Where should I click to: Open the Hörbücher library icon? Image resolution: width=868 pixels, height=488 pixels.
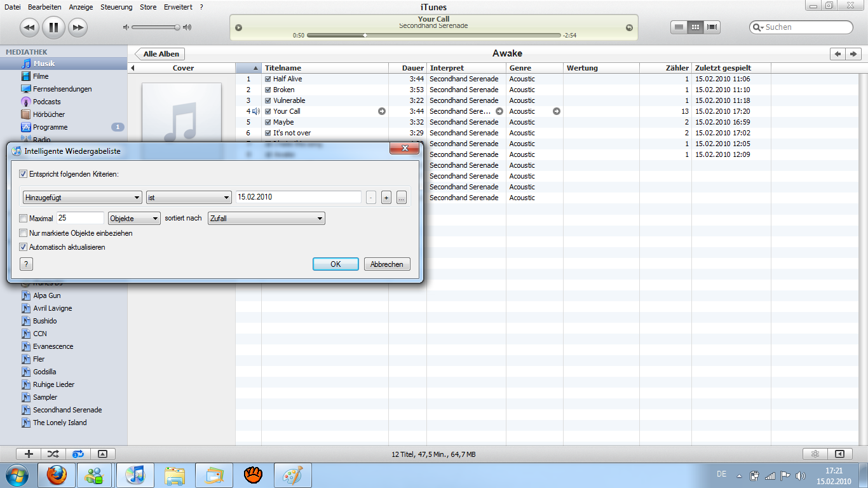[x=26, y=114]
